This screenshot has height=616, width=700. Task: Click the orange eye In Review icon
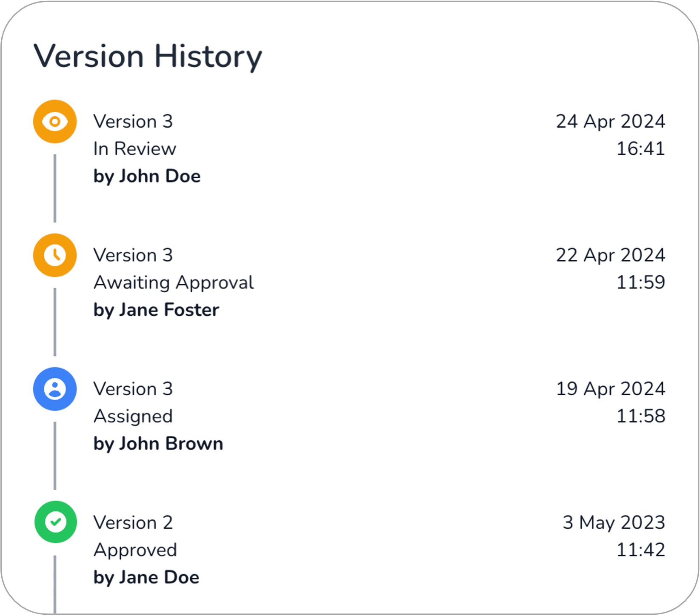coord(55,122)
